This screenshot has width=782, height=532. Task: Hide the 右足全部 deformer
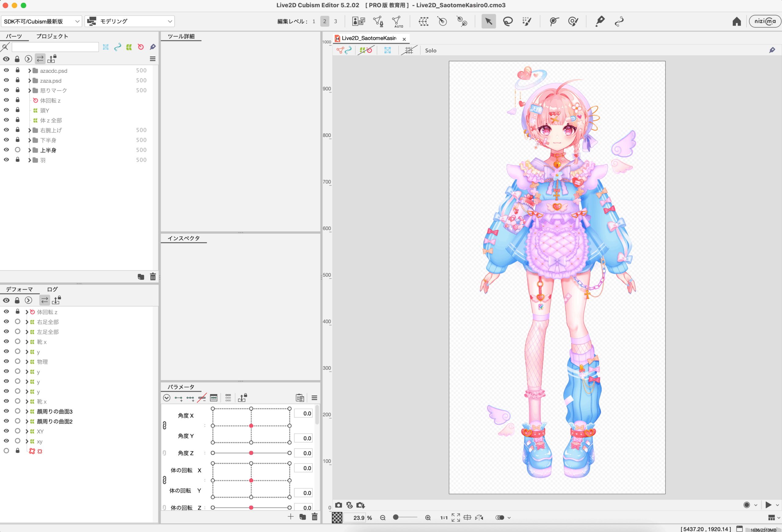6,321
